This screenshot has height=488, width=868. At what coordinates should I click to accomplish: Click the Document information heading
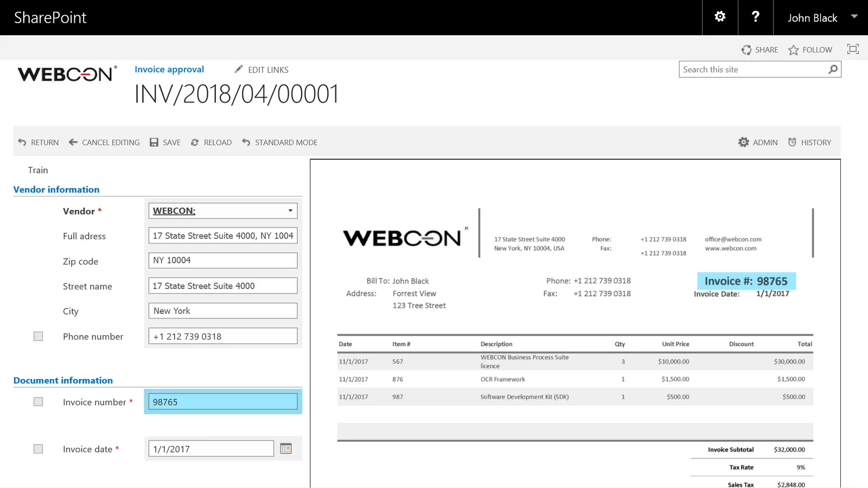63,381
